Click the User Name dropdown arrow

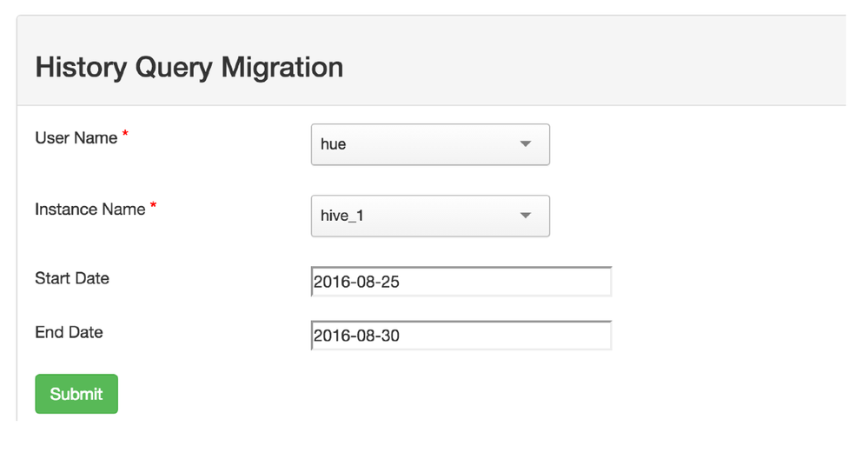525,144
